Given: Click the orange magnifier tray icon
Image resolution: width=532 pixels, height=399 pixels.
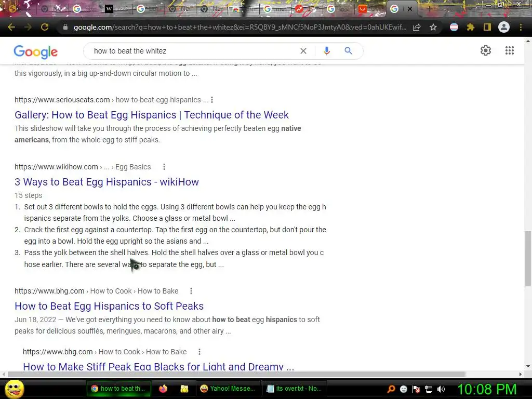Looking at the screenshot, I should [391, 389].
